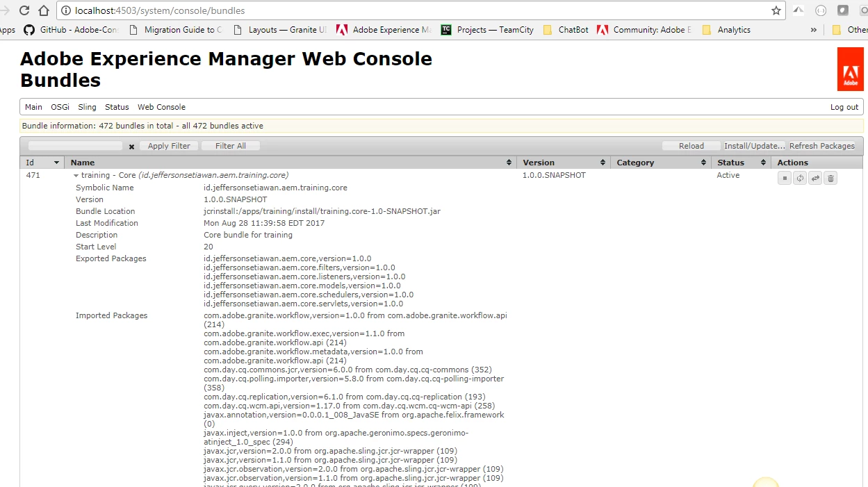Open the Web Console menu
This screenshot has height=487, width=868.
[161, 107]
